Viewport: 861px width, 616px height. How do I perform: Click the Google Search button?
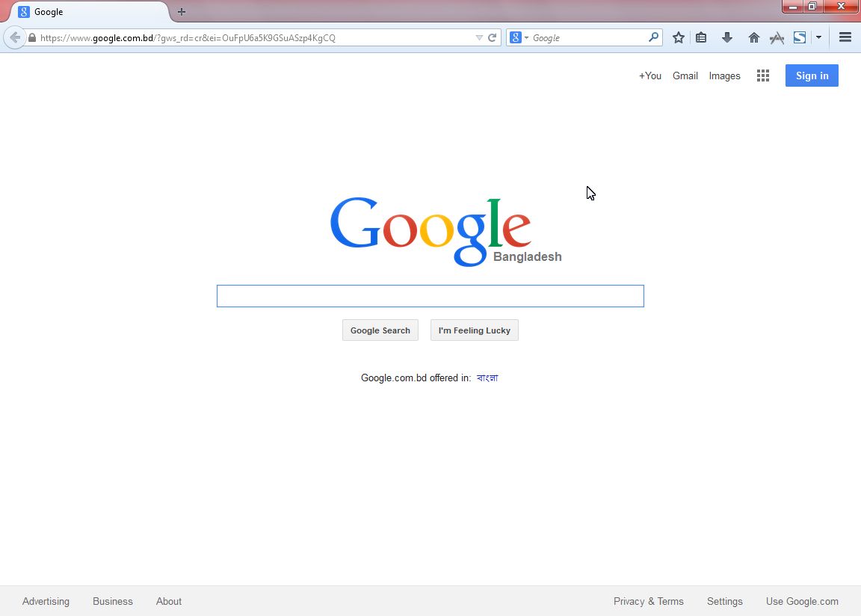click(380, 330)
